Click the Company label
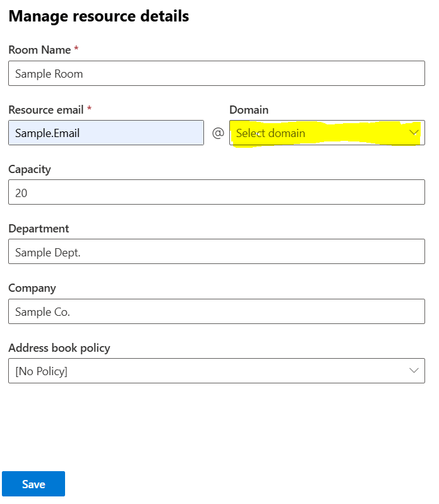Viewport: 439px width, 504px height. pyautogui.click(x=32, y=289)
